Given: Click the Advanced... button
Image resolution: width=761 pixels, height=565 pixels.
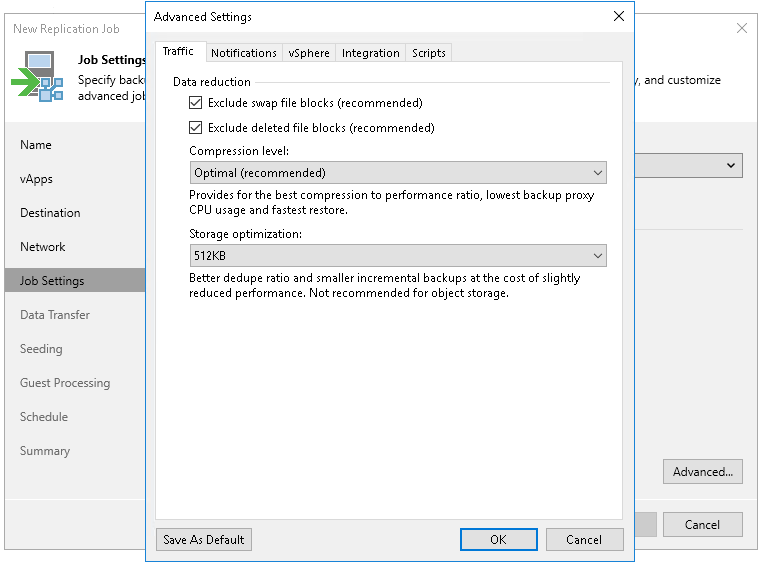Looking at the screenshot, I should coord(702,472).
